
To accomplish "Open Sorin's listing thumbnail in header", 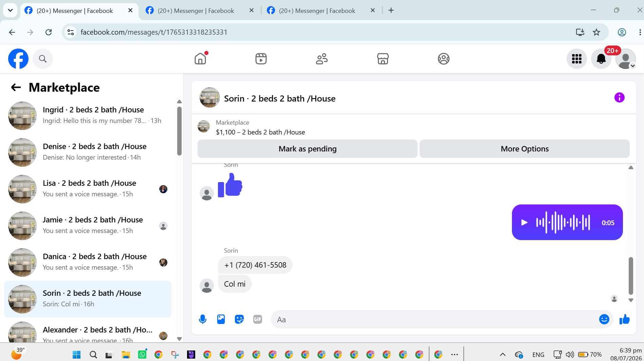I will click(x=210, y=98).
